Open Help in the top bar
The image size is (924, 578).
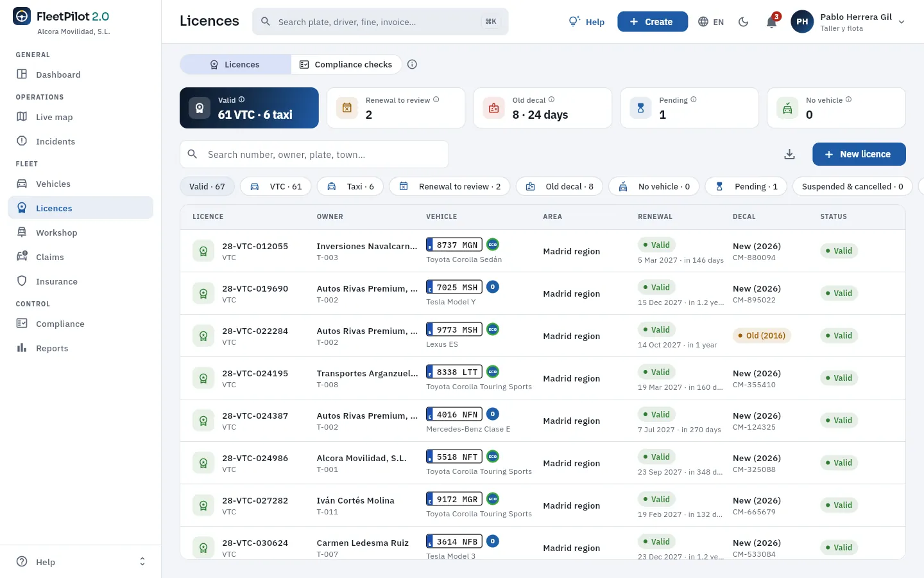(x=586, y=22)
